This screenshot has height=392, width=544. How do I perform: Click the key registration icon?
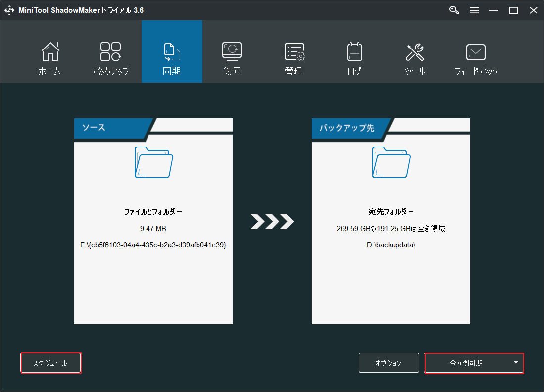[454, 10]
